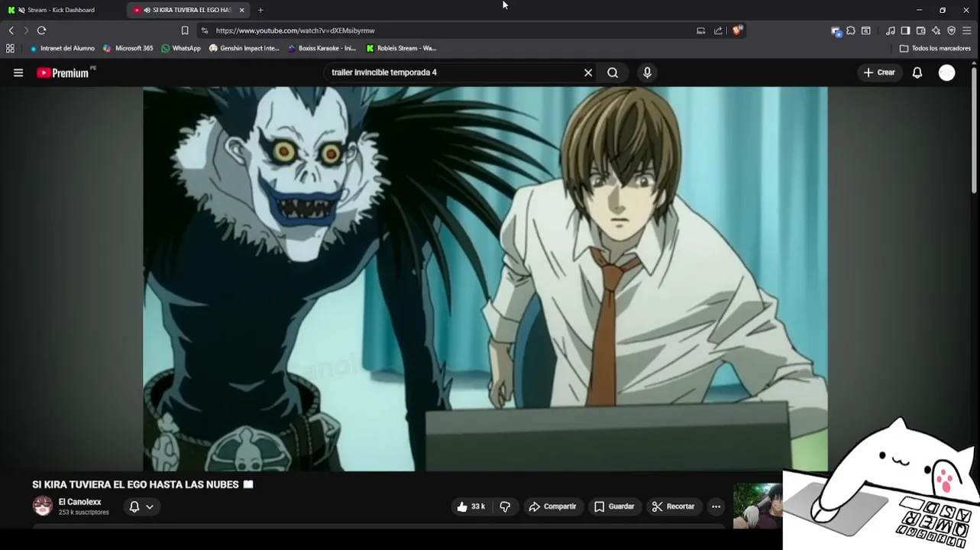This screenshot has height=550, width=980.
Task: Open Brave Shields lion icon
Action: click(x=736, y=31)
